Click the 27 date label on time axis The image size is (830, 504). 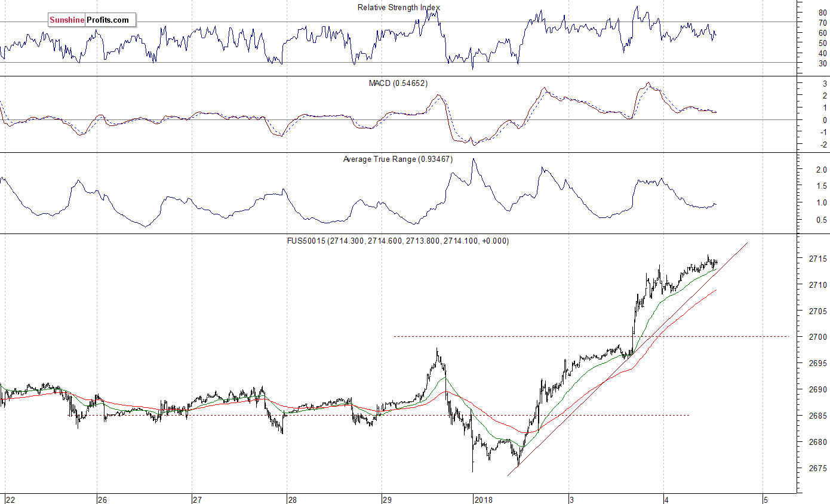[x=197, y=499]
